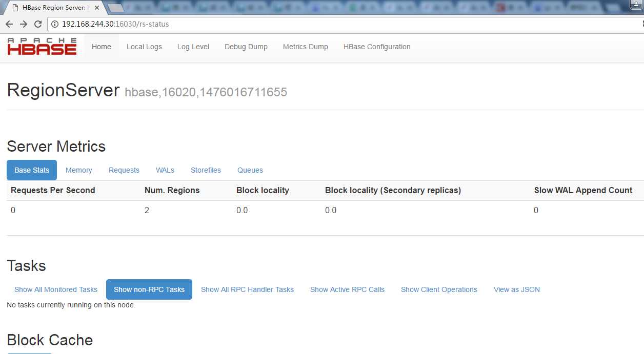644x354 pixels.
Task: Click 'No tasks currently running' message
Action: 71,305
